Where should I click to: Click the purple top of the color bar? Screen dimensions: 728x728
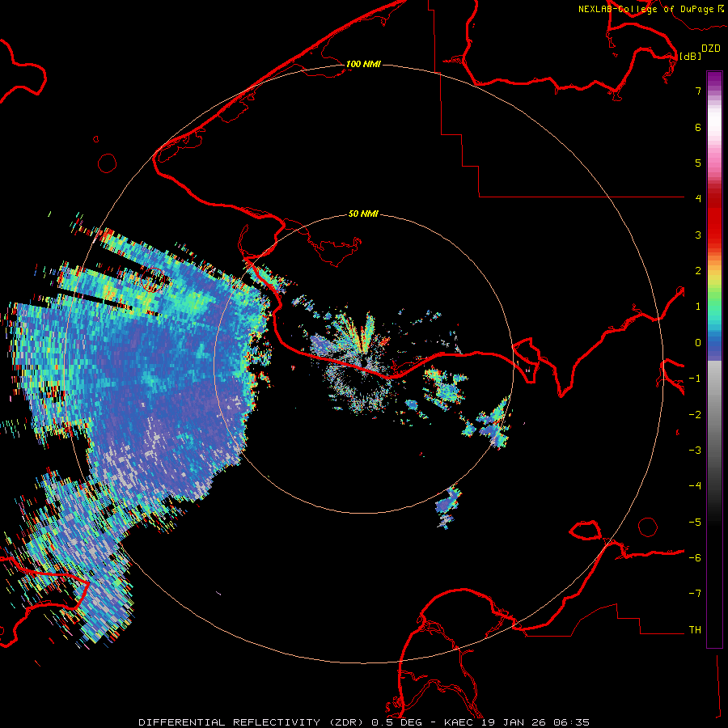(714, 78)
